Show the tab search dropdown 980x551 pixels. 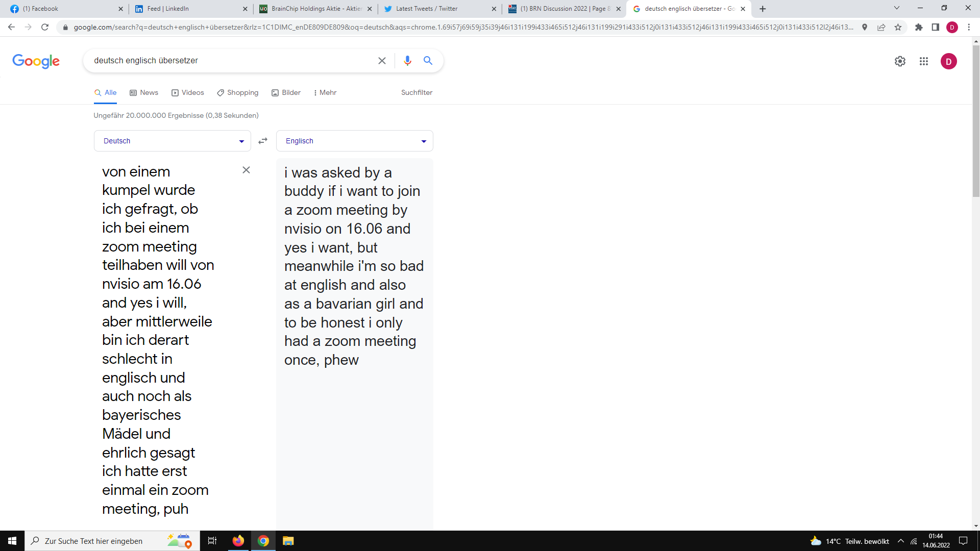(x=897, y=8)
